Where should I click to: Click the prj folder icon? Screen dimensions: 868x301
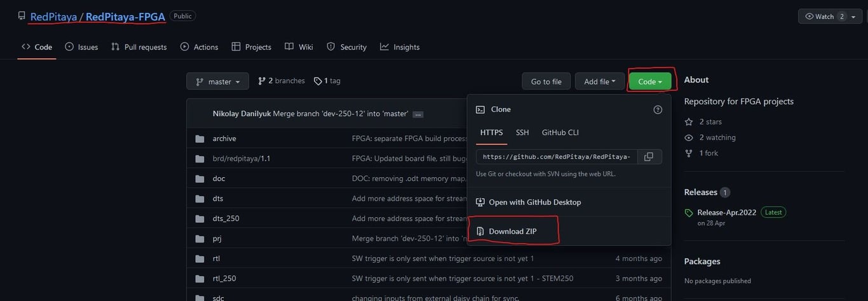(x=200, y=238)
